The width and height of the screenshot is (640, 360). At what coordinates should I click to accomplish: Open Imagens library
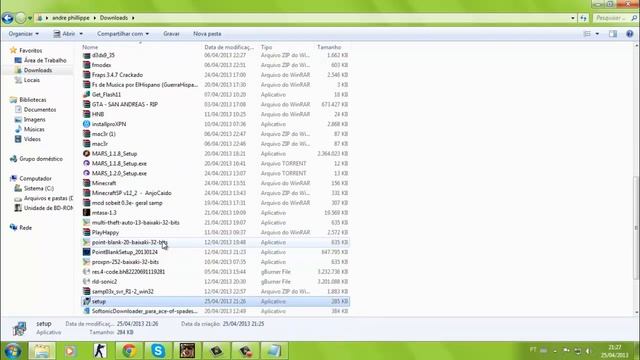34,119
